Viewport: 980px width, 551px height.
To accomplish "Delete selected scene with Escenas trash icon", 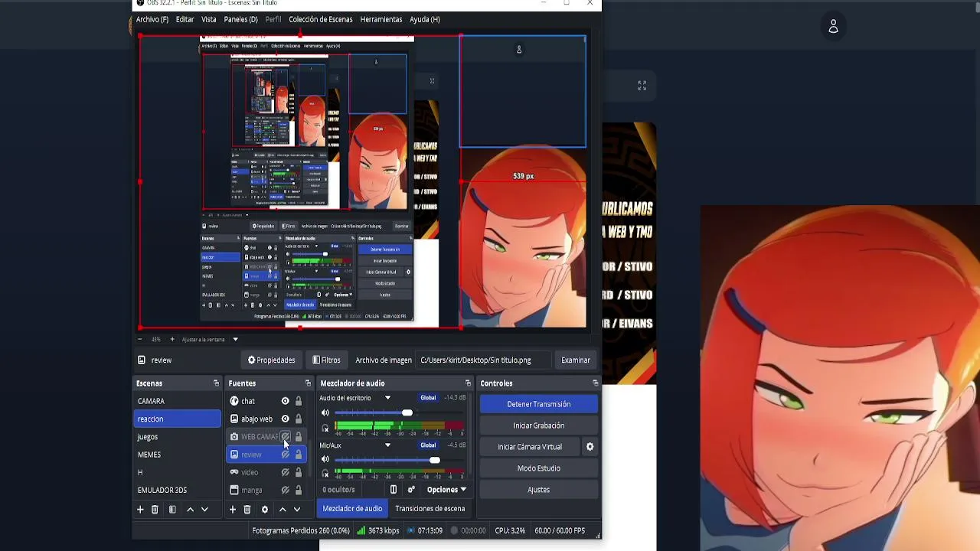I will click(155, 509).
